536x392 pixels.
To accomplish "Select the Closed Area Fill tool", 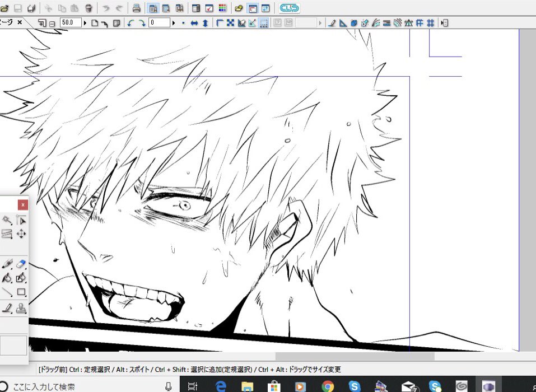I will (21, 278).
